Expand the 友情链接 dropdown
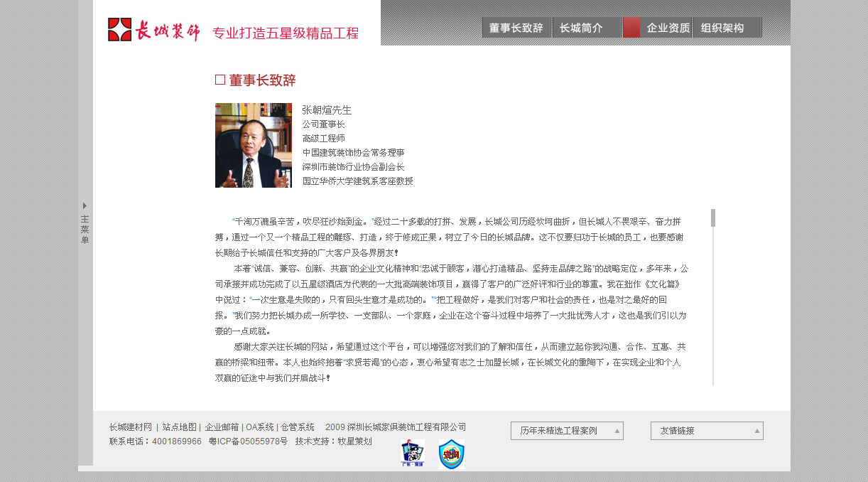The height and width of the screenshot is (482, 868). coord(706,431)
